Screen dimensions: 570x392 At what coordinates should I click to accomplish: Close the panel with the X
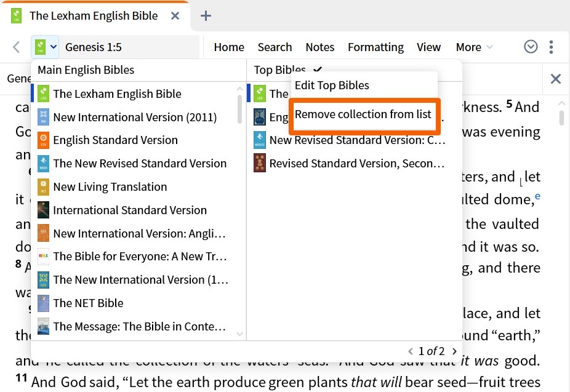point(555,79)
